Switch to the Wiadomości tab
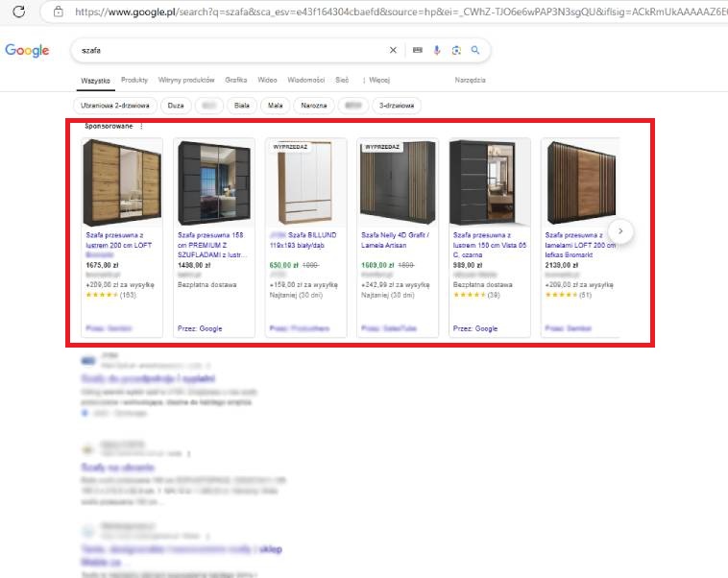The height and width of the screenshot is (578, 728). [x=306, y=80]
